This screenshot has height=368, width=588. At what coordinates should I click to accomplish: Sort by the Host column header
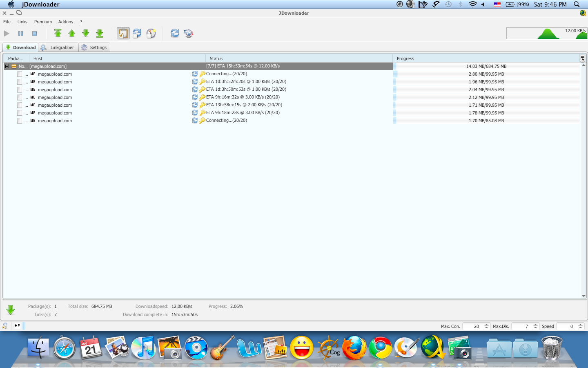tap(116, 58)
